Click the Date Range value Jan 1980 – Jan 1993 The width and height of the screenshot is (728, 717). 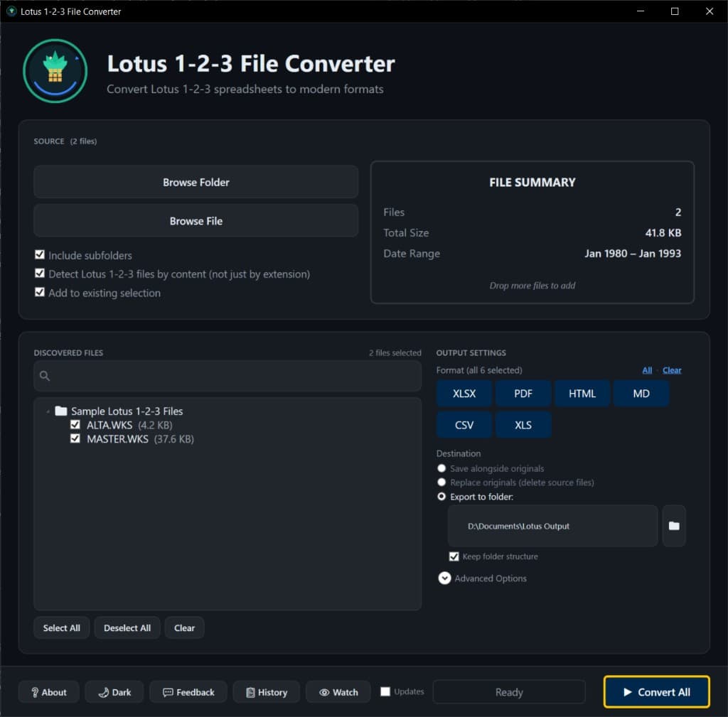(x=632, y=254)
